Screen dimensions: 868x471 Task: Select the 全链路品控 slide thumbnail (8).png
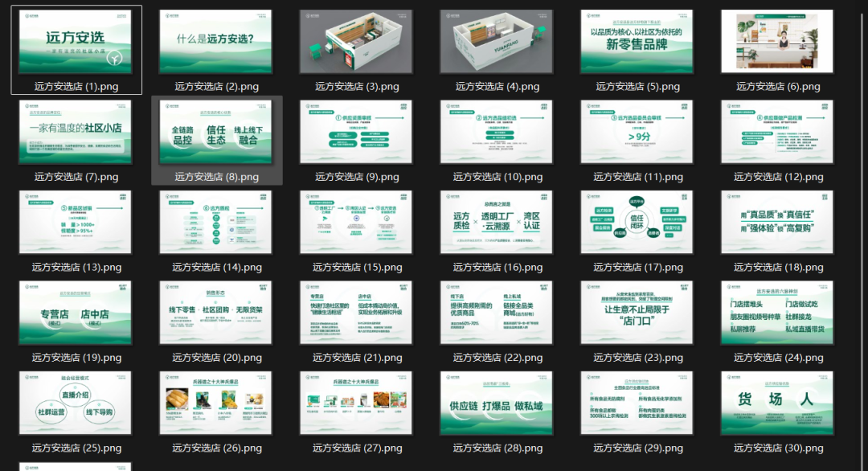pos(216,133)
